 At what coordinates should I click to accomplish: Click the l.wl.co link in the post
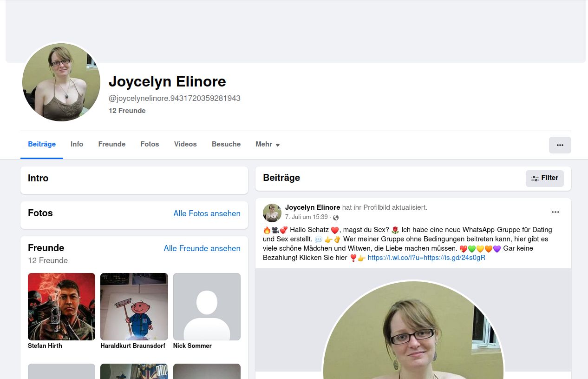pyautogui.click(x=426, y=257)
